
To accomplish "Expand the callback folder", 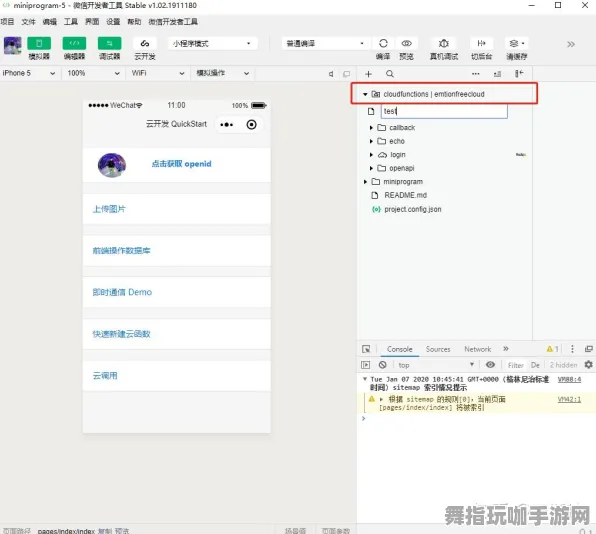I will pos(371,128).
